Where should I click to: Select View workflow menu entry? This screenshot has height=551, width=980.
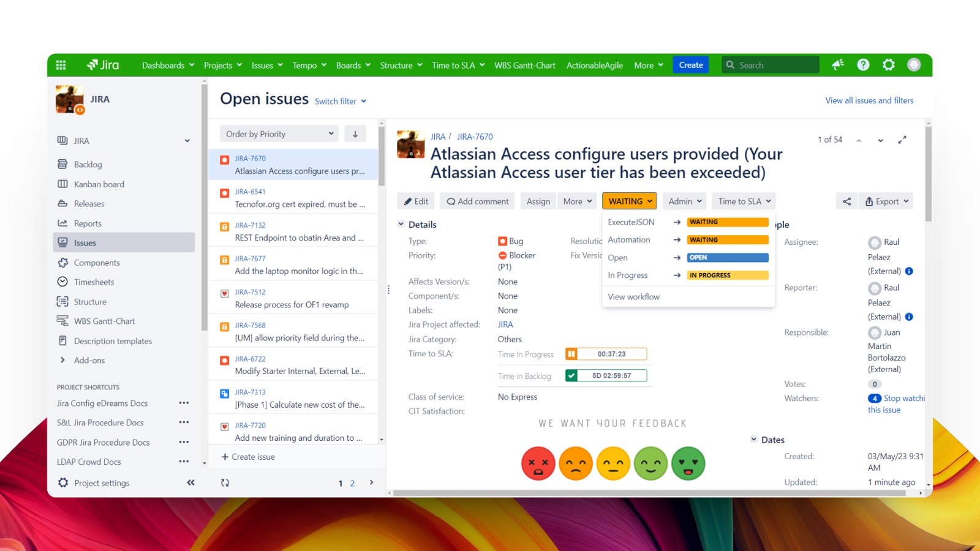(x=634, y=297)
